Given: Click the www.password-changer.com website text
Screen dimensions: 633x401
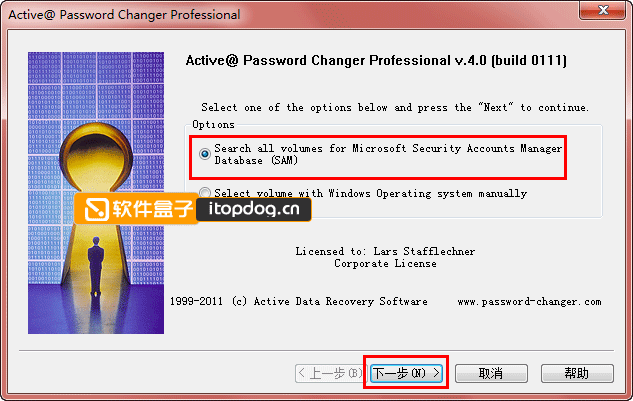Looking at the screenshot, I should tap(529, 302).
